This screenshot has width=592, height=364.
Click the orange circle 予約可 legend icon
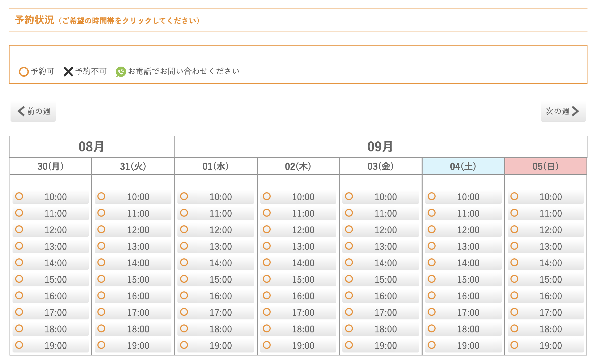pyautogui.click(x=24, y=72)
